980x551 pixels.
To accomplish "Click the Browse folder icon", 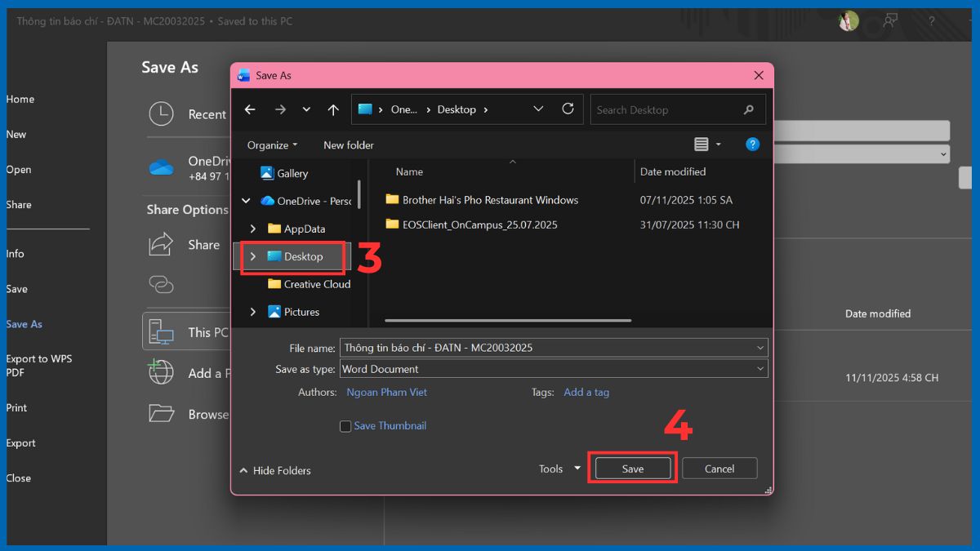I will 160,414.
